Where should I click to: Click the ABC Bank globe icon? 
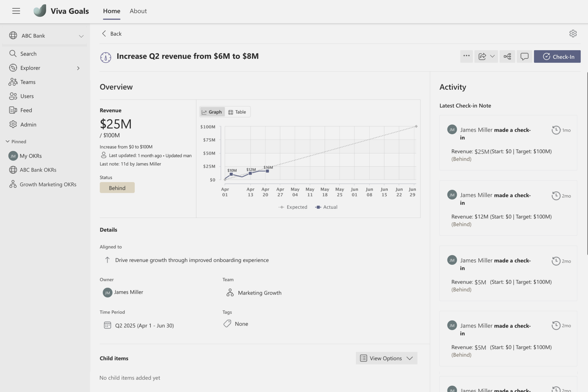tap(13, 36)
